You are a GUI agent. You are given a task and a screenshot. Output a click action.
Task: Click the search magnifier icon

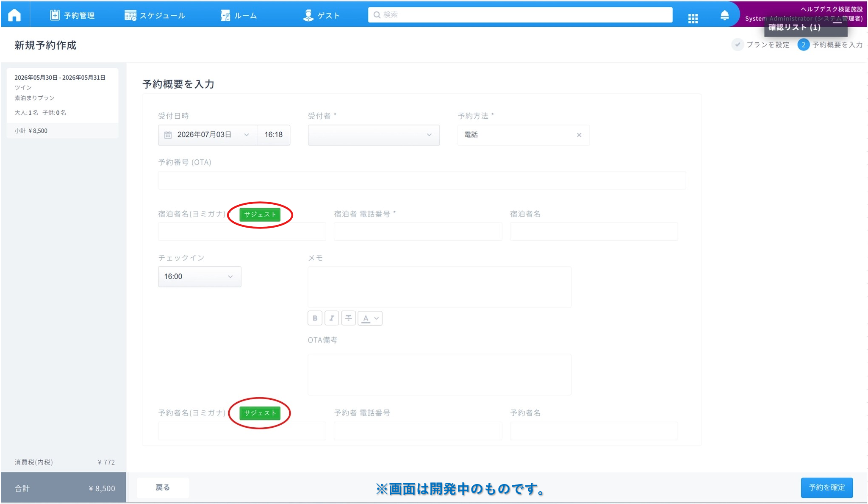point(377,15)
